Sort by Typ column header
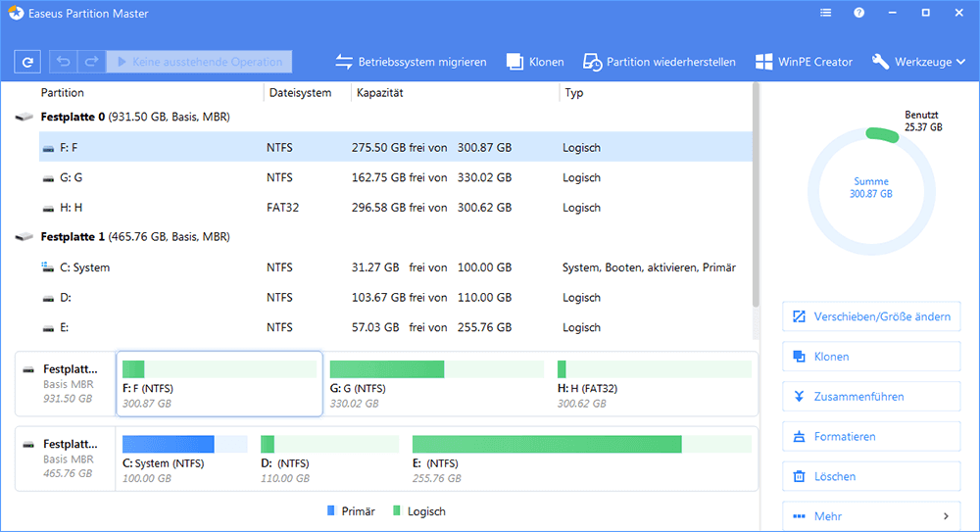The height and width of the screenshot is (532, 980). 573,92
